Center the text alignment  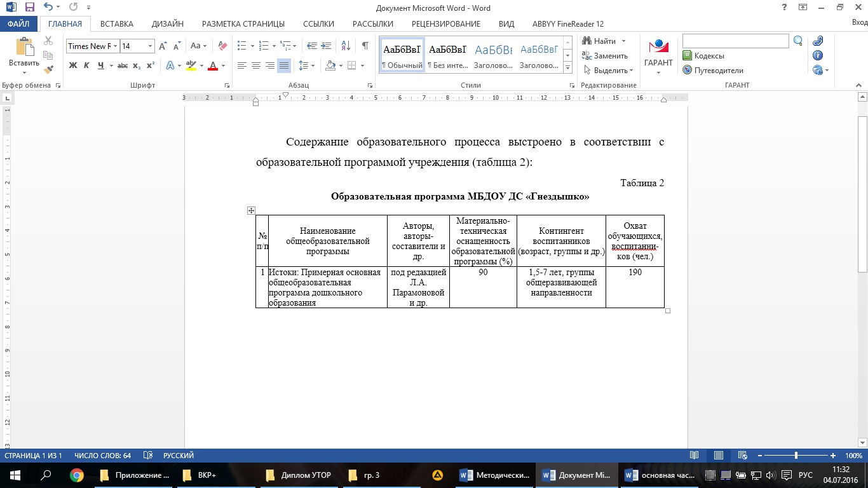click(256, 65)
